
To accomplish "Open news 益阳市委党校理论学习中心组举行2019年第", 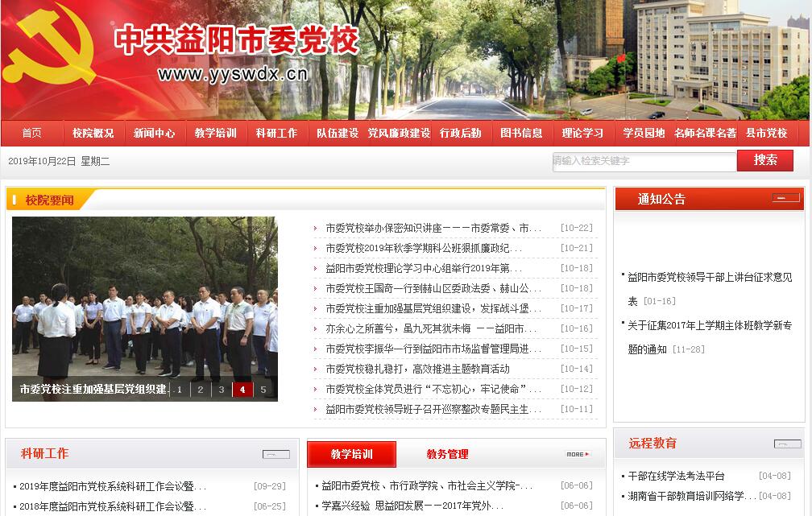I will click(424, 268).
